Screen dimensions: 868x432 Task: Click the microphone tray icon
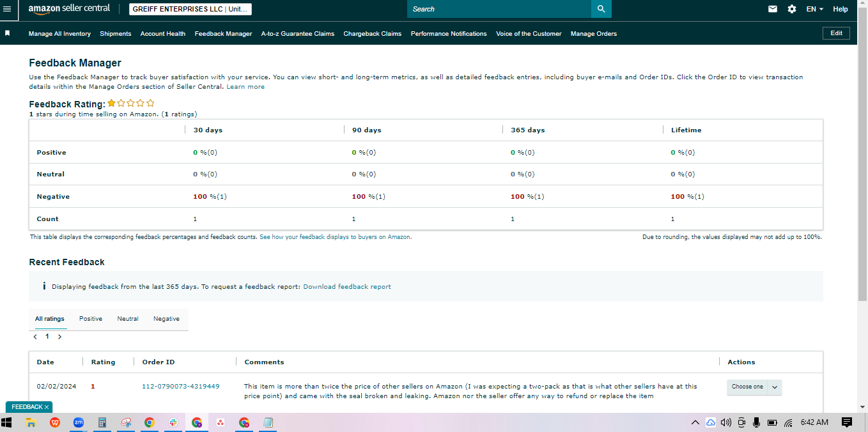point(756,422)
